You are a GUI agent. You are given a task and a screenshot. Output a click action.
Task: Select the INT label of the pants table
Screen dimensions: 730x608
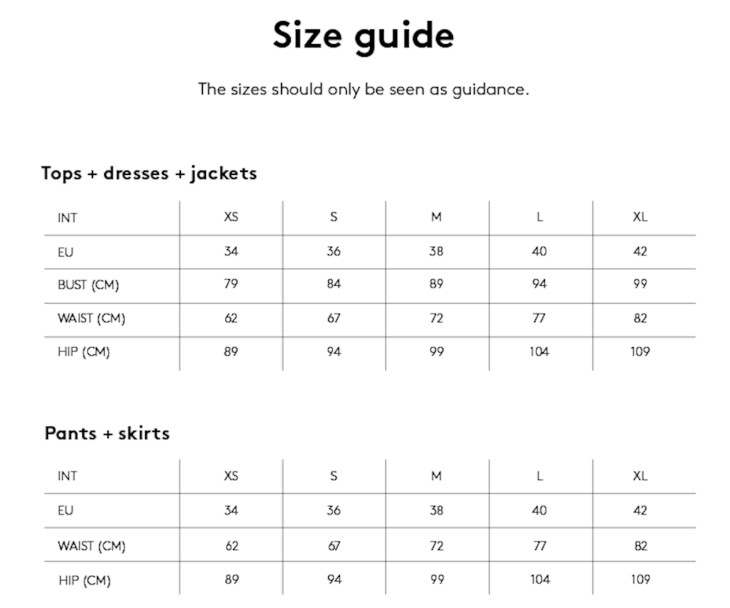tap(67, 476)
